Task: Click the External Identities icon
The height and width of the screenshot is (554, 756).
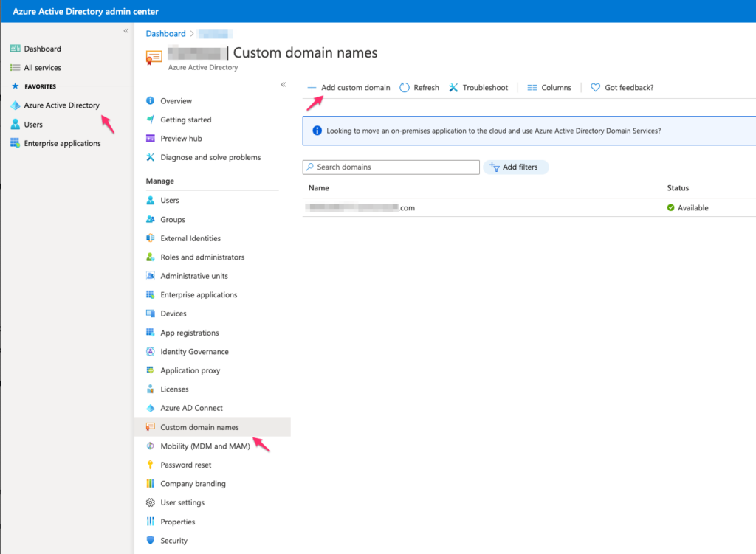Action: tap(151, 238)
